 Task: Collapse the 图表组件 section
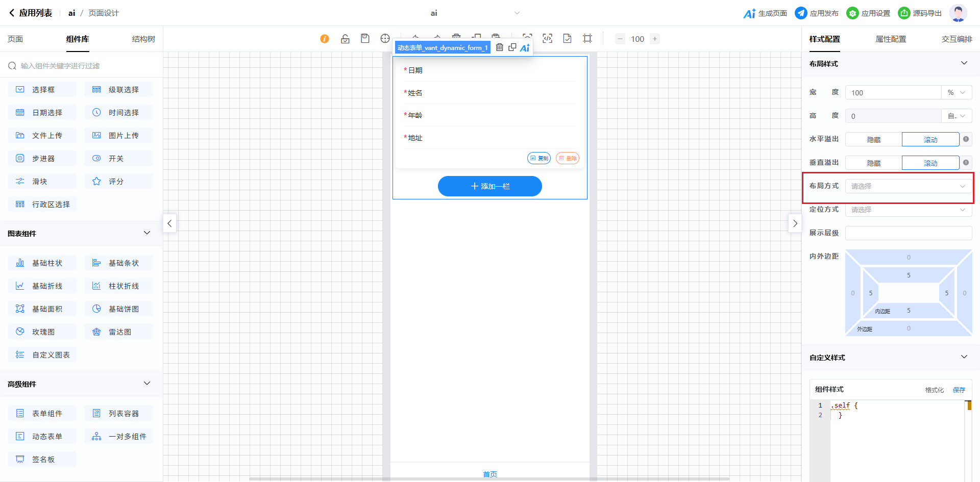[x=147, y=233]
